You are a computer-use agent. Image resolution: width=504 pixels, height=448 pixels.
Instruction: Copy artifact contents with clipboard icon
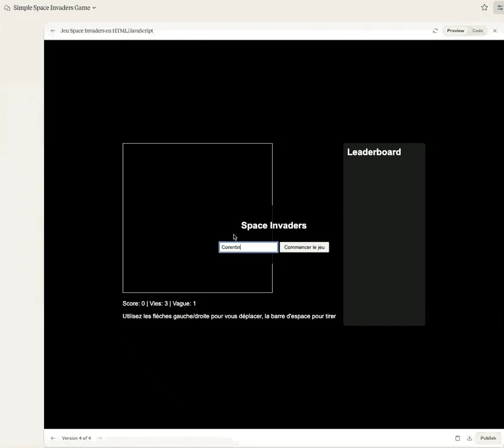(458, 438)
